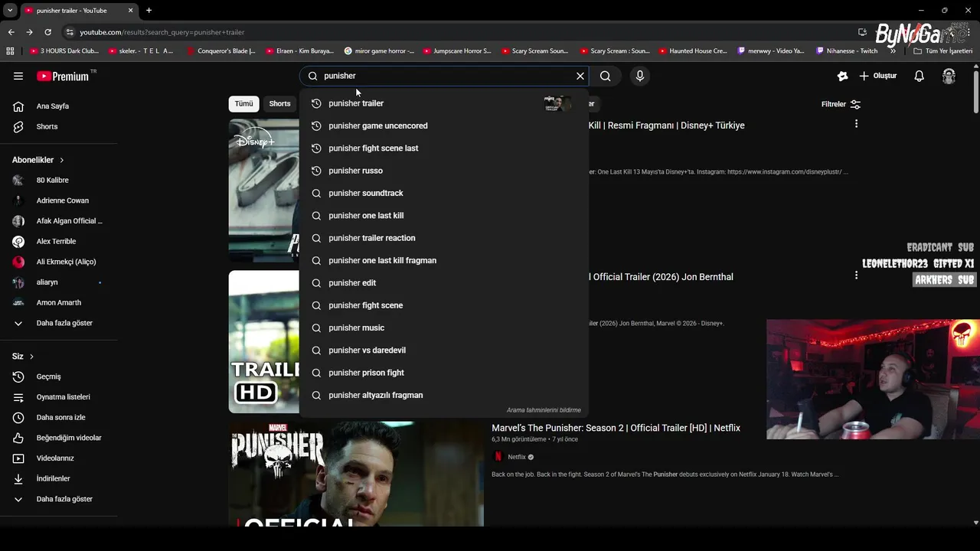The width and height of the screenshot is (980, 551).
Task: Click the address bar URL
Action: (x=162, y=32)
